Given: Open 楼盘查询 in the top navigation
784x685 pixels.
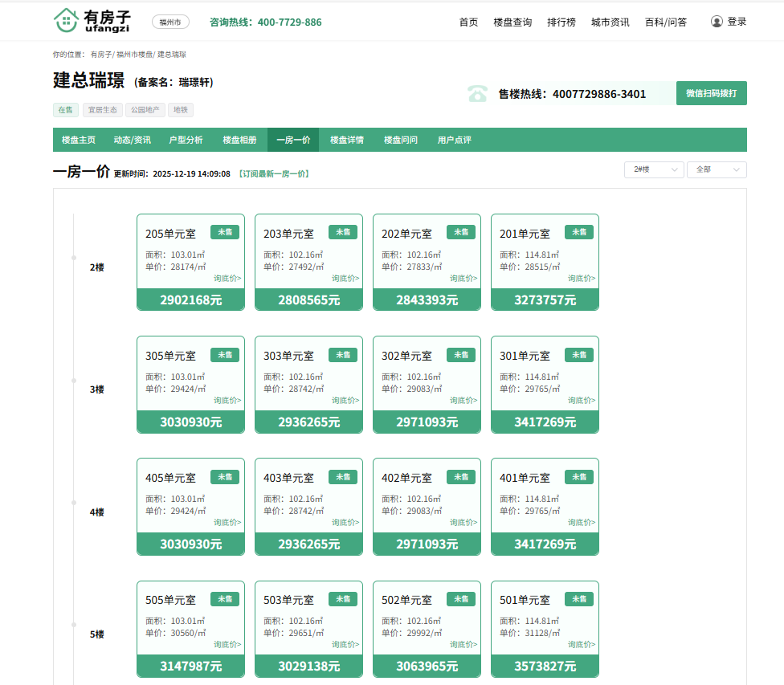Looking at the screenshot, I should 512,22.
